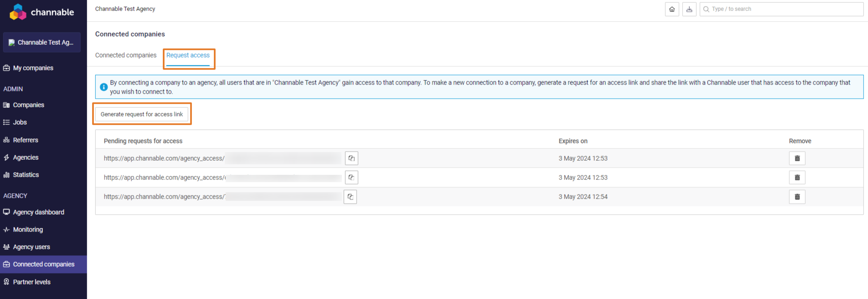This screenshot has width=868, height=299.
Task: Click the inbox tray icon beside home
Action: pos(689,9)
